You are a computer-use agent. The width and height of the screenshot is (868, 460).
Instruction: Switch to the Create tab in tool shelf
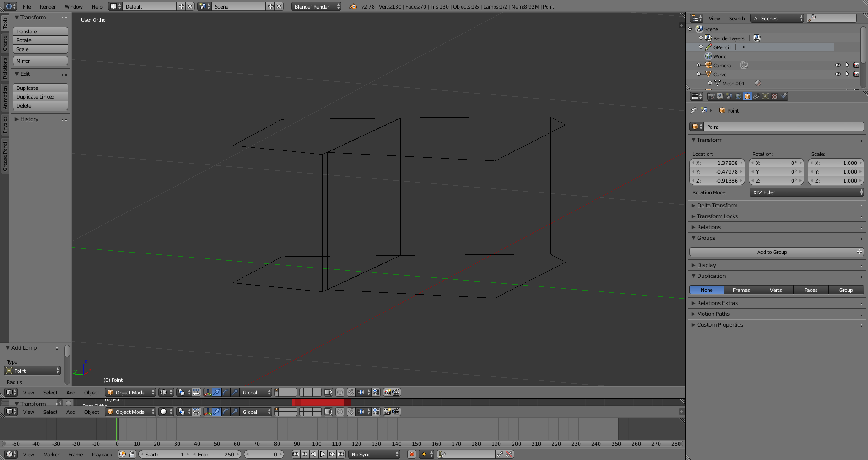(5, 43)
